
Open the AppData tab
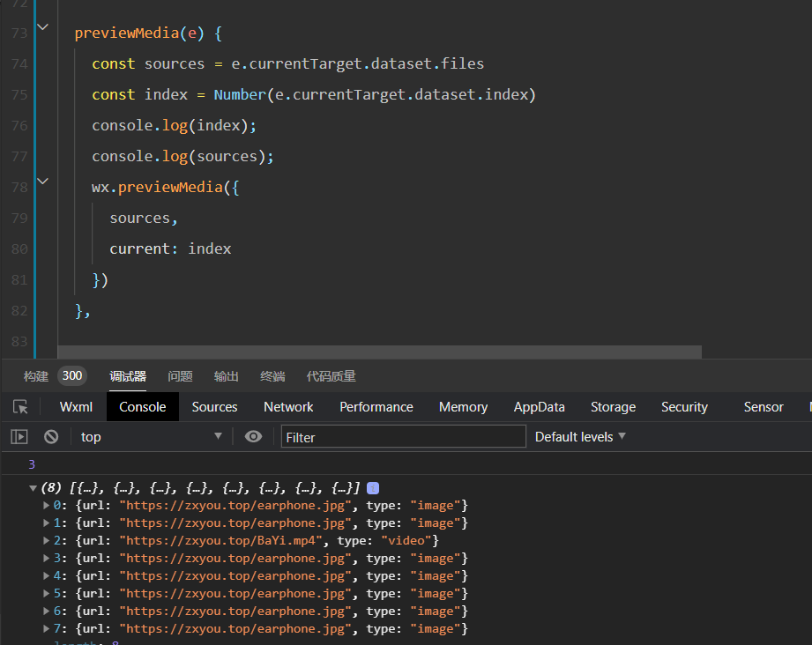point(539,407)
